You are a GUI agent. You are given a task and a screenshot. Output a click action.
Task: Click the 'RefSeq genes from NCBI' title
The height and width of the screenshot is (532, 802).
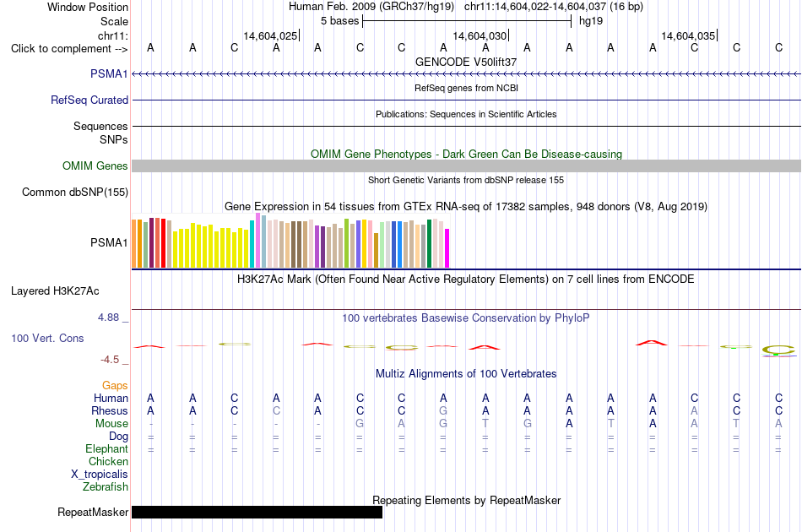[466, 88]
